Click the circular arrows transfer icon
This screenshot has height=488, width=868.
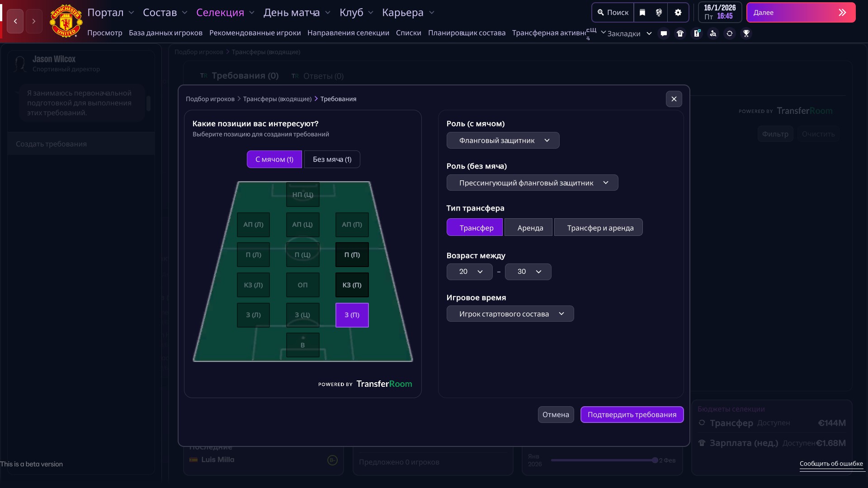(730, 33)
